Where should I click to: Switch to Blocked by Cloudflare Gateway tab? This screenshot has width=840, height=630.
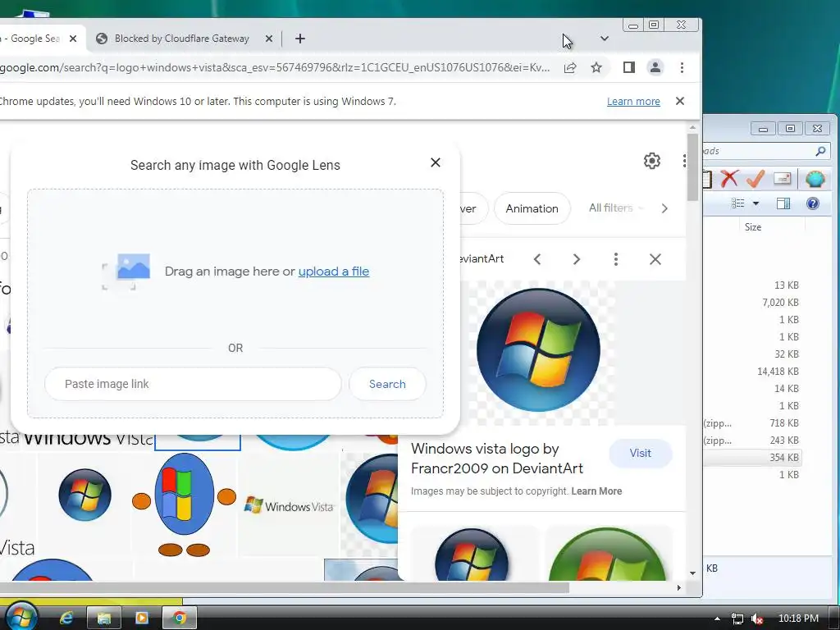[181, 39]
